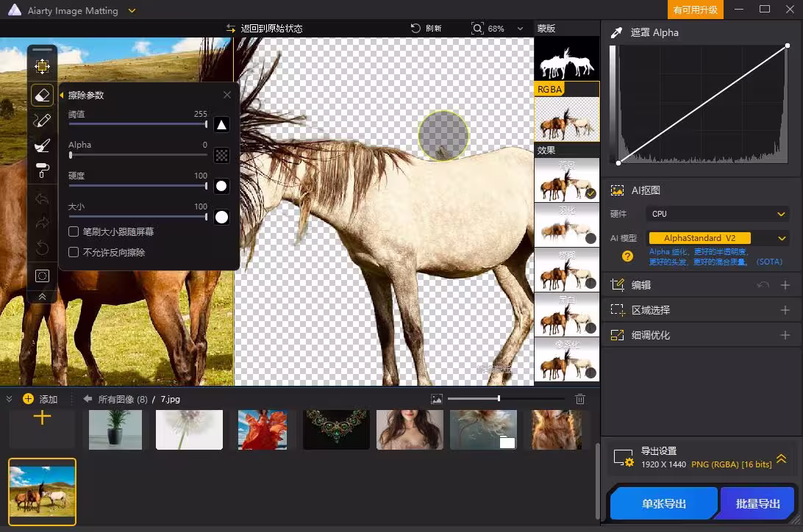Select the Eraser tool in the toolbar
Screen dimensions: 803x532
coord(42,95)
